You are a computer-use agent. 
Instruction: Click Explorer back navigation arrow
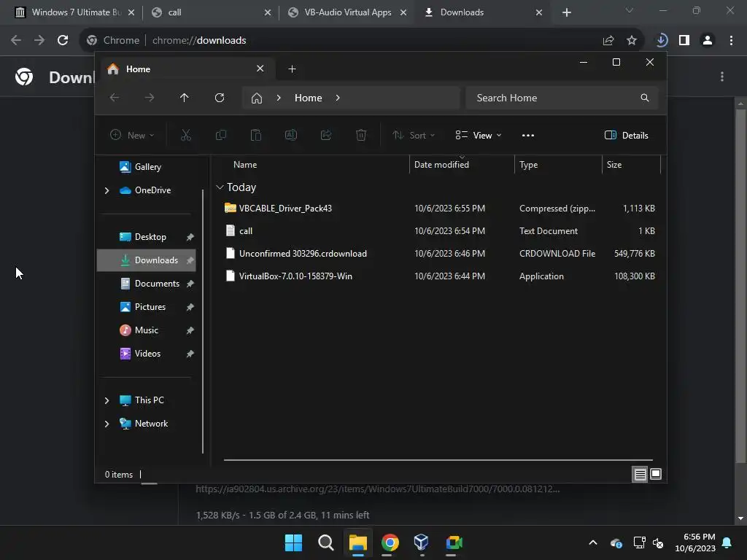click(x=115, y=98)
